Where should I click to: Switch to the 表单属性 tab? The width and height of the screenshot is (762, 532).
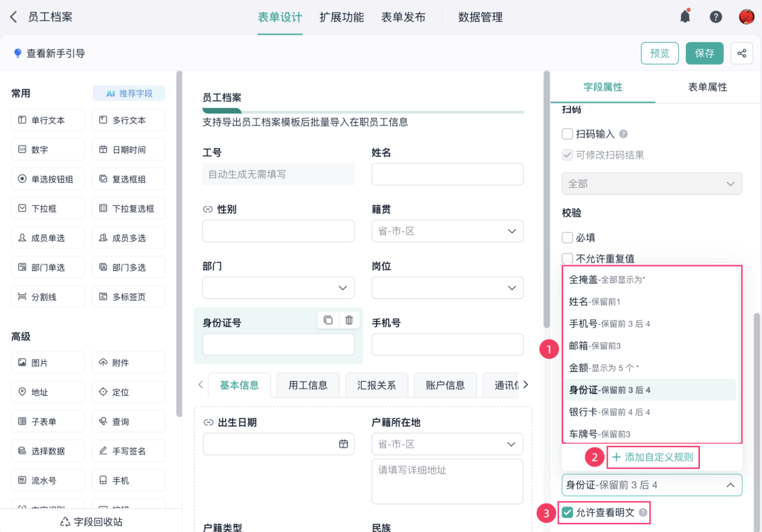tap(707, 87)
